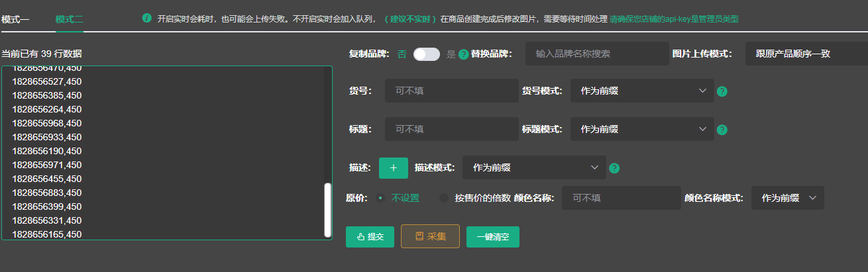
Task: Select the 按售价的倍数 radio option
Action: (x=444, y=198)
